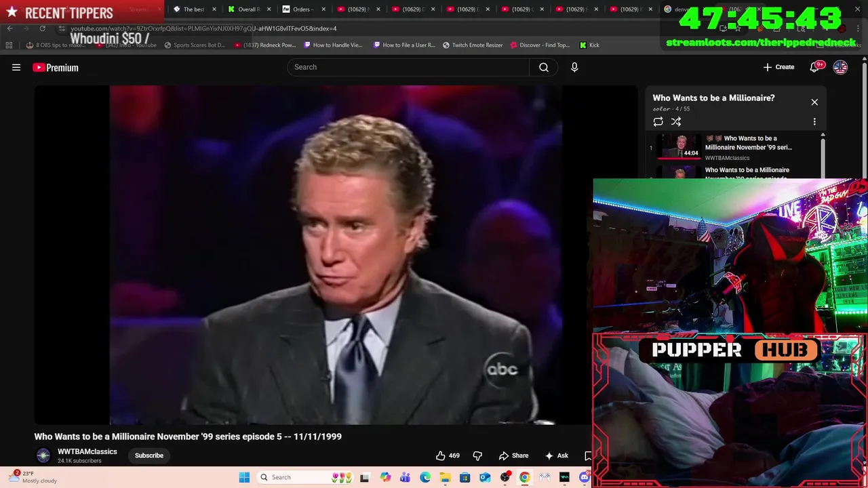Open "Discover - Find Top..." bookmark
Screen dimensions: 868x488
coord(540,45)
